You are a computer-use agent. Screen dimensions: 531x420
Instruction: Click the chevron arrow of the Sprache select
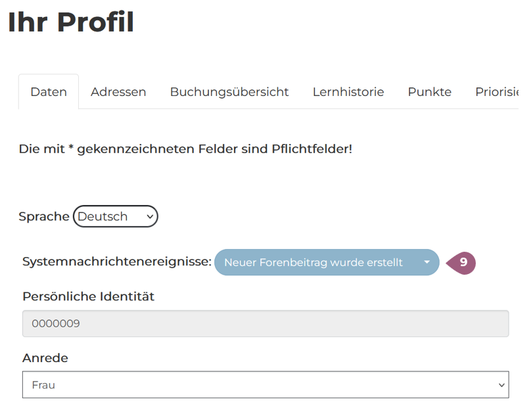150,216
